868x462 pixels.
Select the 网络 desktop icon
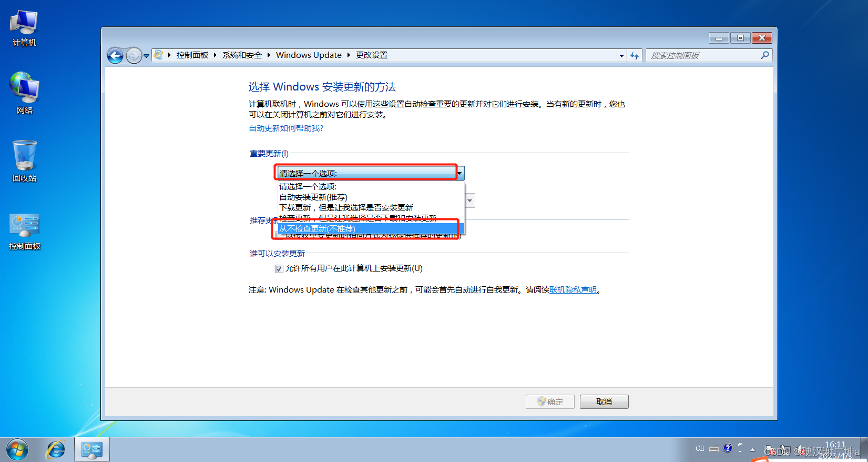[24, 93]
